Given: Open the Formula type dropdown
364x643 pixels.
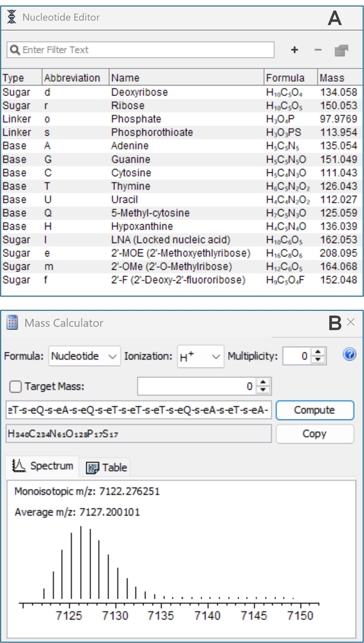Looking at the screenshot, I should coord(85,356).
